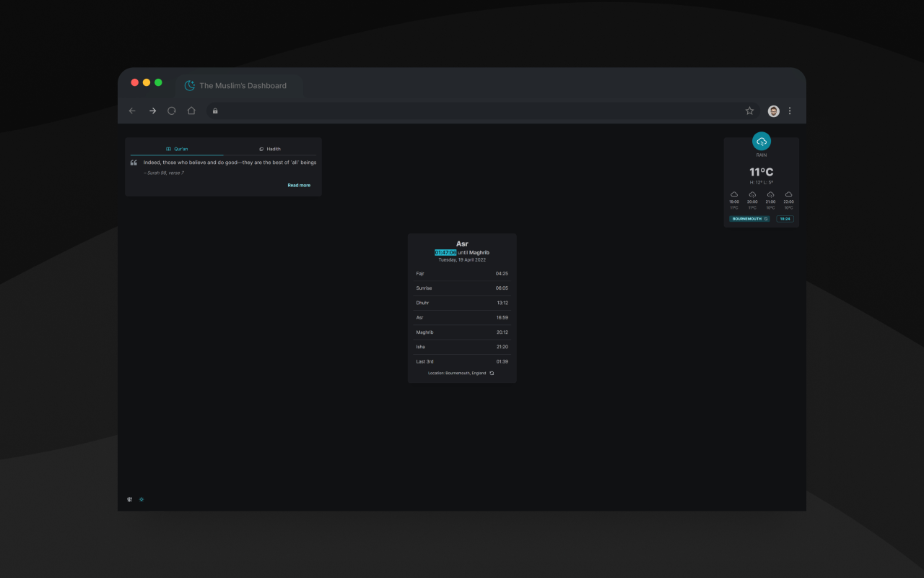Click the 20:00 hourly forecast icon
The height and width of the screenshot is (578, 924).
752,194
